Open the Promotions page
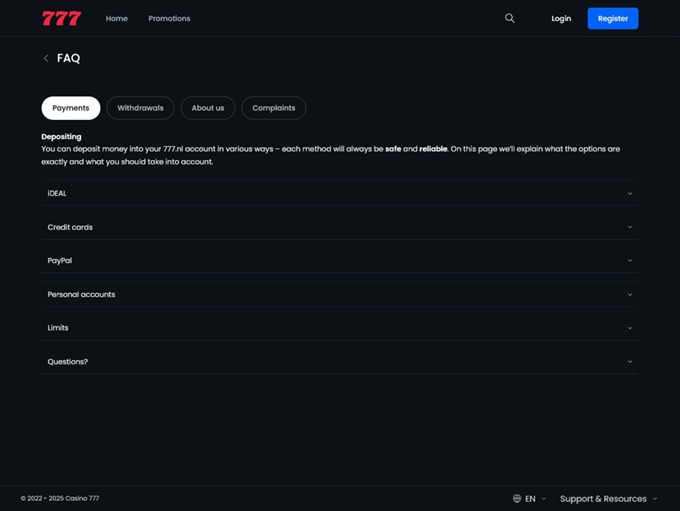The height and width of the screenshot is (511, 680). click(x=169, y=18)
